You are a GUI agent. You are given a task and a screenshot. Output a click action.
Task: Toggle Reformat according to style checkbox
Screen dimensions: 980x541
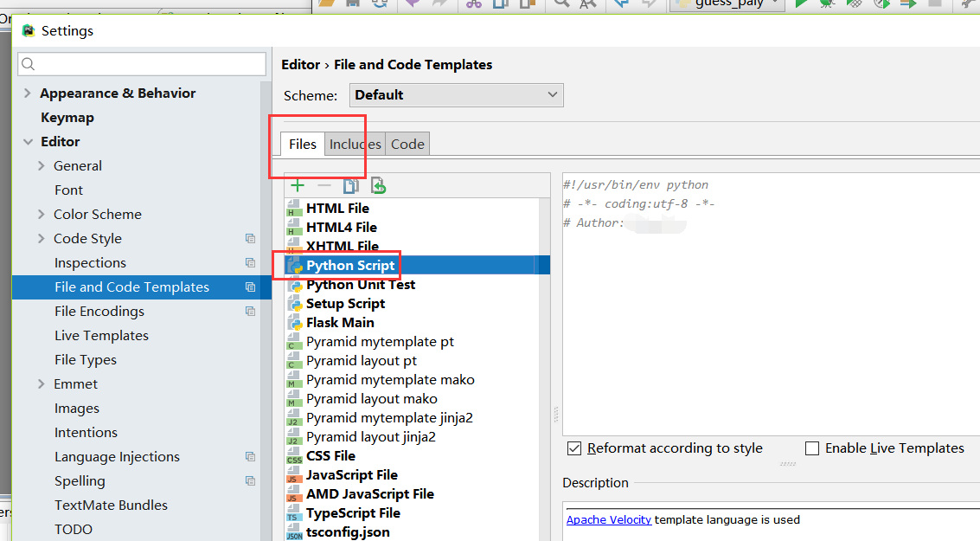point(574,448)
